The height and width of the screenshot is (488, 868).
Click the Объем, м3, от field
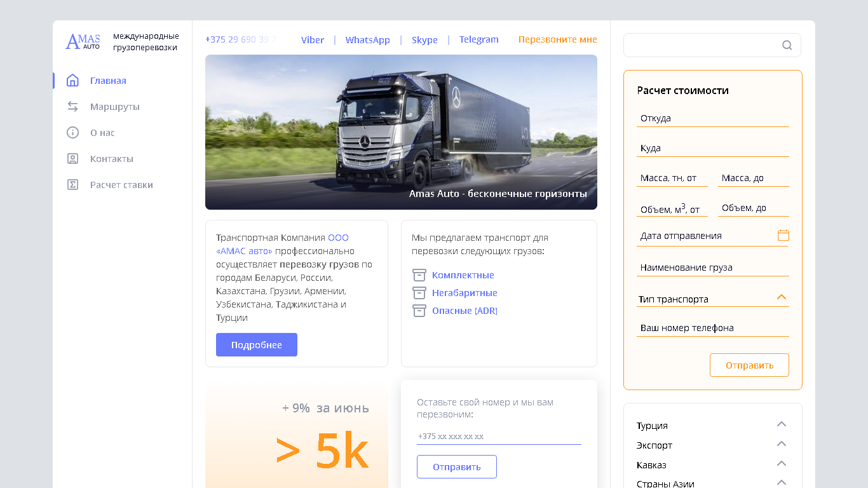[672, 208]
